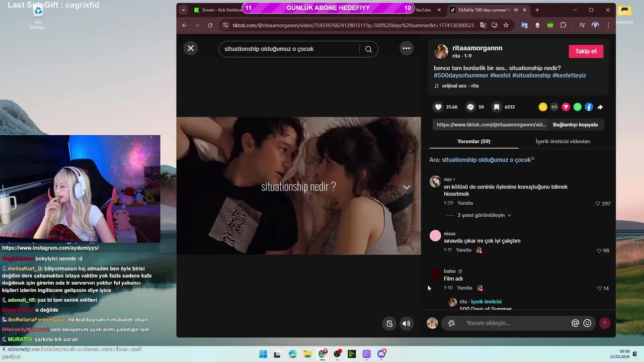
Task: Go to next video with down chevron
Action: 407,187
